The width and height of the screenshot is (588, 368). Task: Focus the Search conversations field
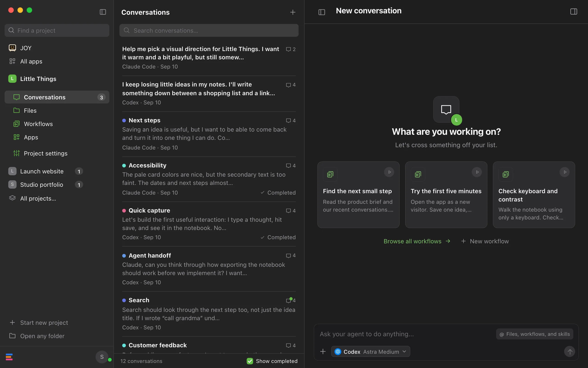[x=209, y=30]
